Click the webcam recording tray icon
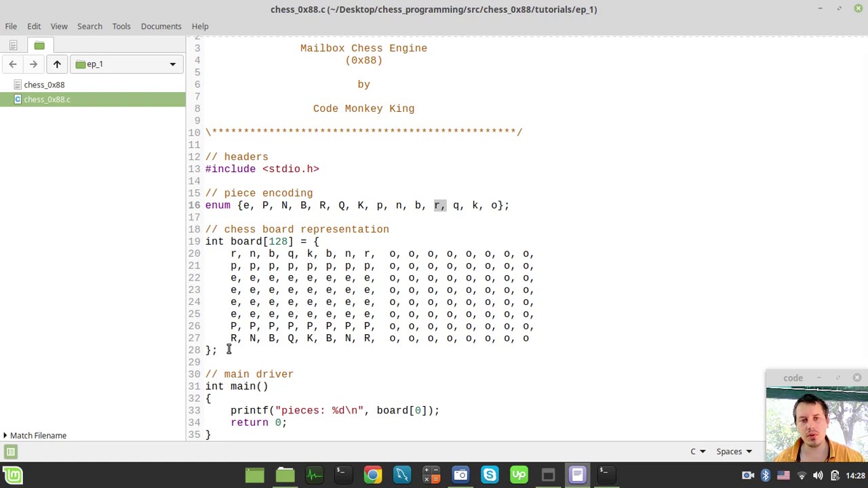The image size is (868, 488). [x=748, y=476]
